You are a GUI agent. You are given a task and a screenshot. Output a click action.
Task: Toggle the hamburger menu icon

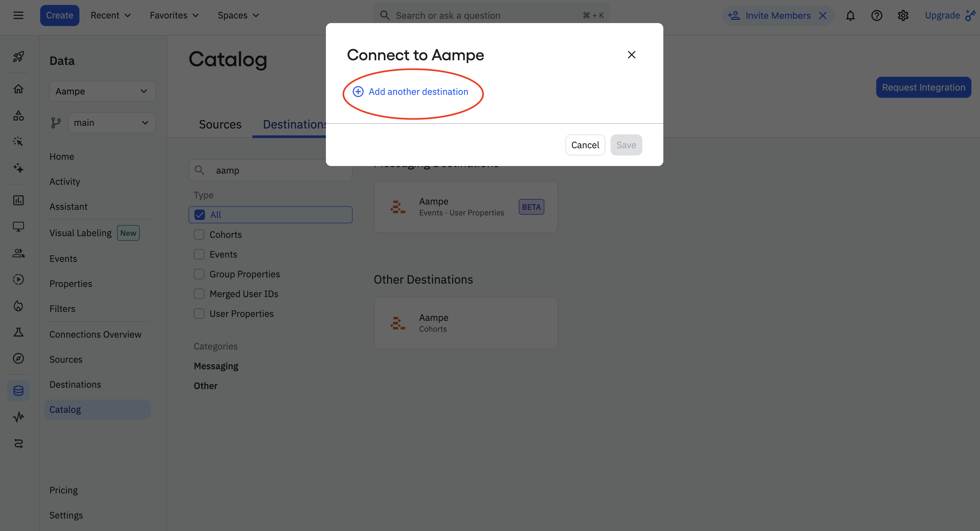click(18, 15)
